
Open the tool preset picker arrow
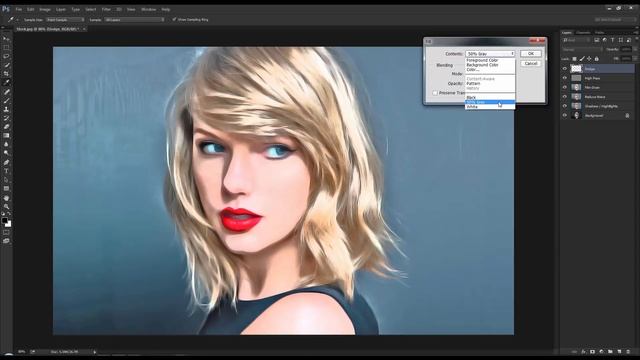pos(17,20)
